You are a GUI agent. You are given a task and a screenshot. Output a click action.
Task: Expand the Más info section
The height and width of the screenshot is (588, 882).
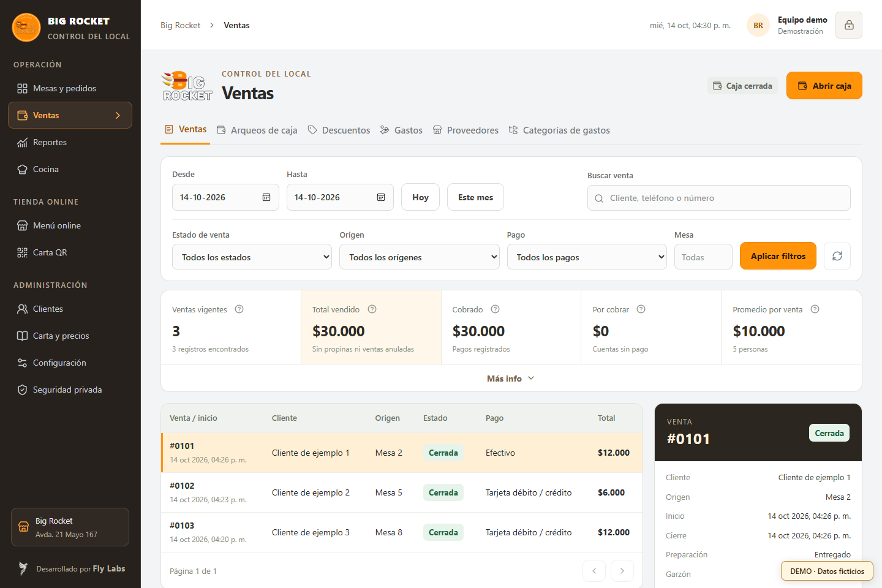(x=511, y=379)
